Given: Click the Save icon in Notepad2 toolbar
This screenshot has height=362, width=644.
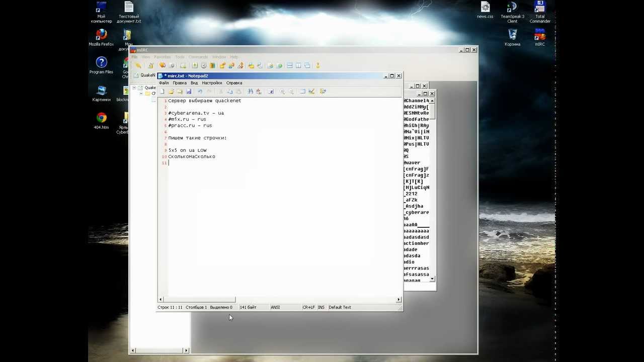Looking at the screenshot, I should coord(189,92).
